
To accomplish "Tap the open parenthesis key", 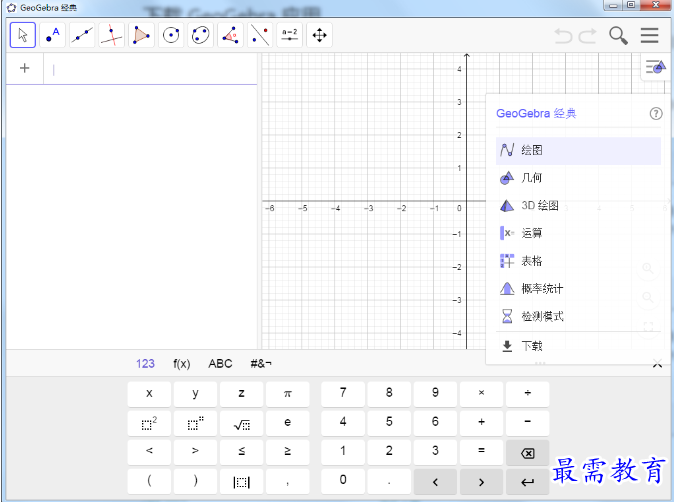I will 149,481.
